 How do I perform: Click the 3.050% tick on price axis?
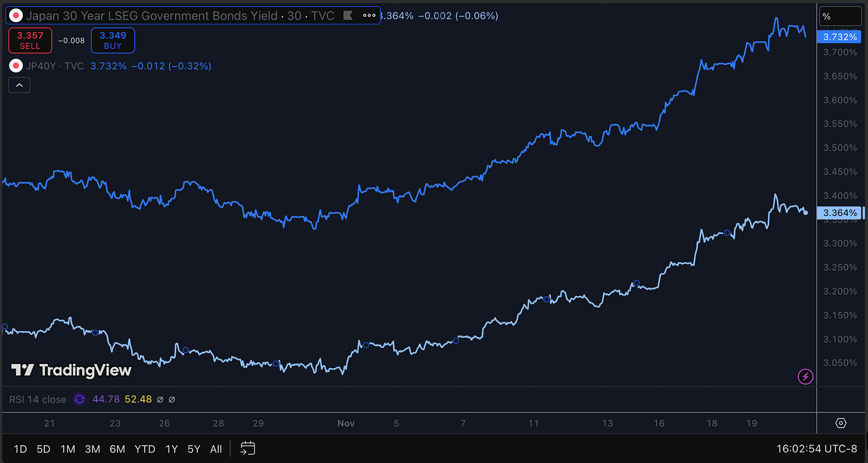click(x=839, y=363)
